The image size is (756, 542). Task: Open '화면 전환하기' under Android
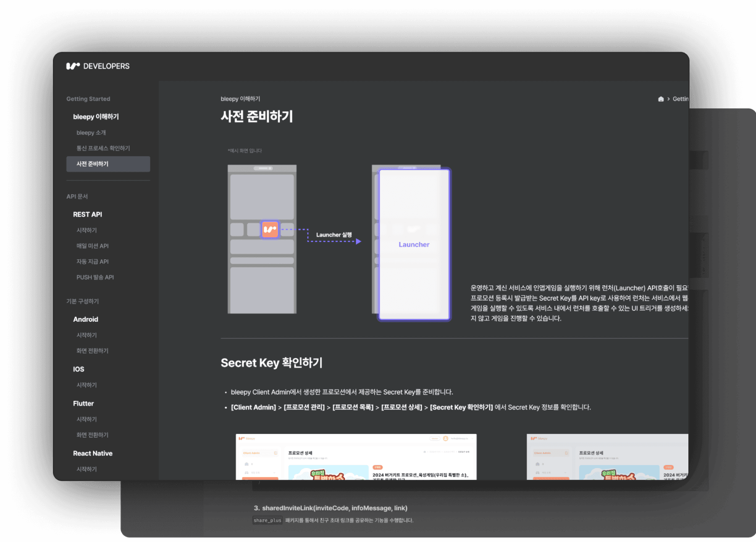tap(92, 350)
